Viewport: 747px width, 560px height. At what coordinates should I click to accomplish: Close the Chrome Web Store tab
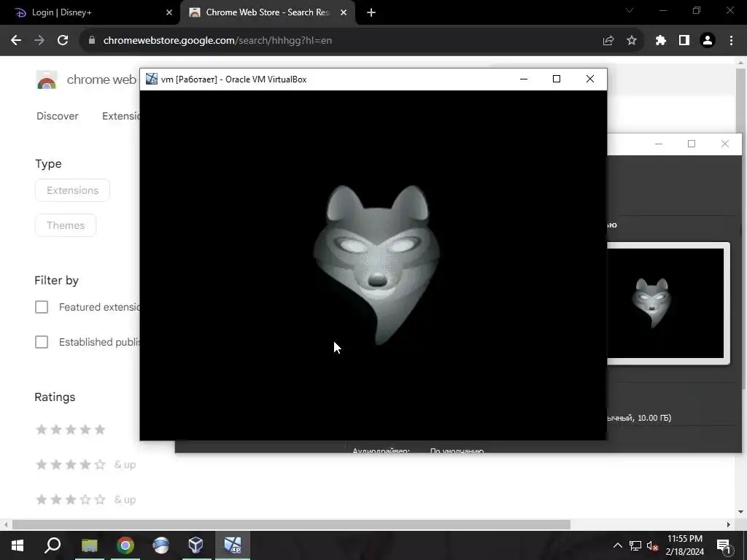pyautogui.click(x=344, y=13)
